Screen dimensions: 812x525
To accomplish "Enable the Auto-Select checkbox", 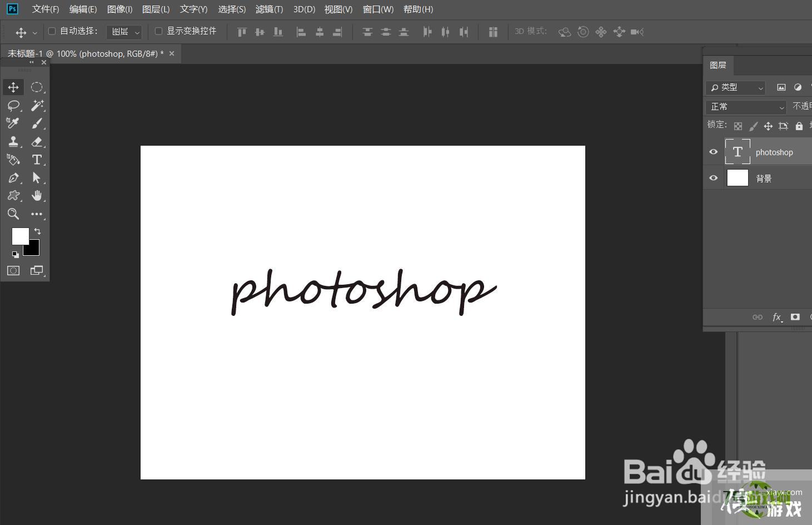I will [x=52, y=31].
